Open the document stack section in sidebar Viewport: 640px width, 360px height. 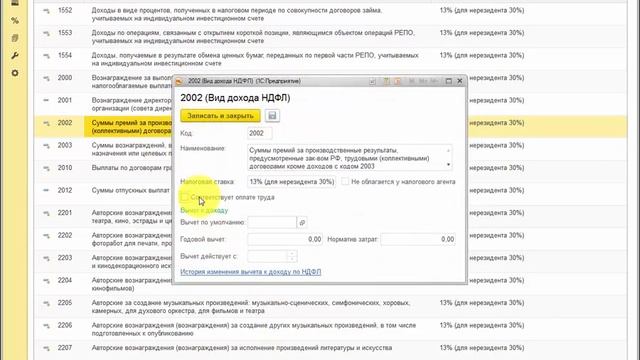click(x=15, y=38)
